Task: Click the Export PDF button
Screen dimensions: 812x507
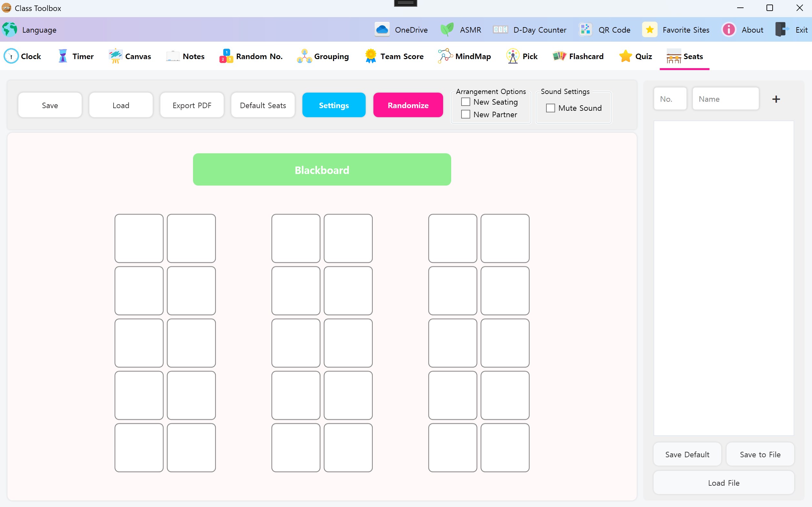Action: [192, 105]
